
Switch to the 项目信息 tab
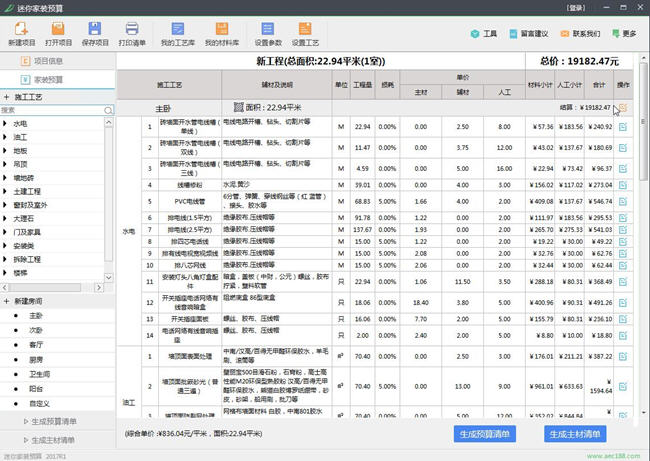48,61
